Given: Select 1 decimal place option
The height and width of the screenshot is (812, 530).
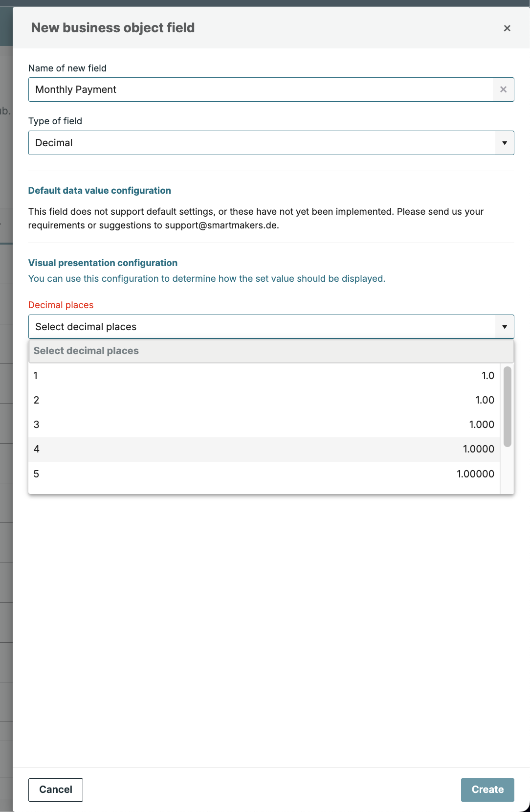Looking at the screenshot, I should pos(264,376).
